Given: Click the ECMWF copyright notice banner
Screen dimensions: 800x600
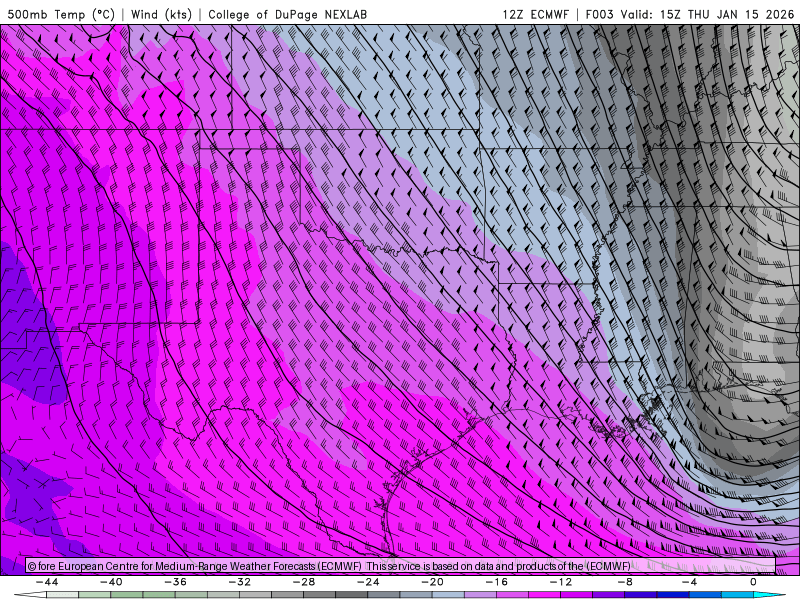Looking at the screenshot, I should click(400, 566).
